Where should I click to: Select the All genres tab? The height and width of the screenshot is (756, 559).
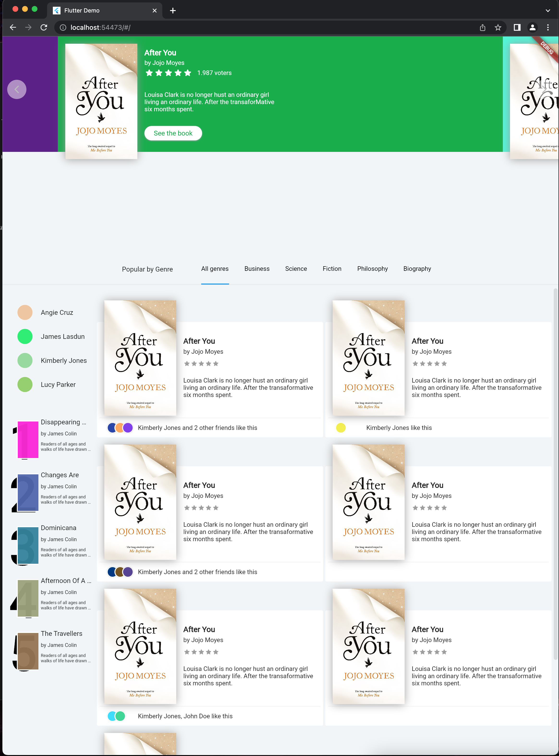(x=215, y=269)
